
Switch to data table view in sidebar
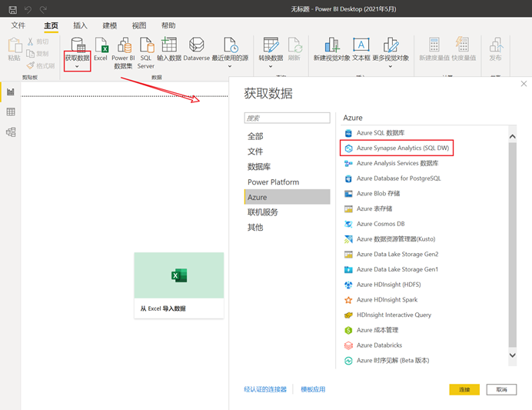click(11, 112)
